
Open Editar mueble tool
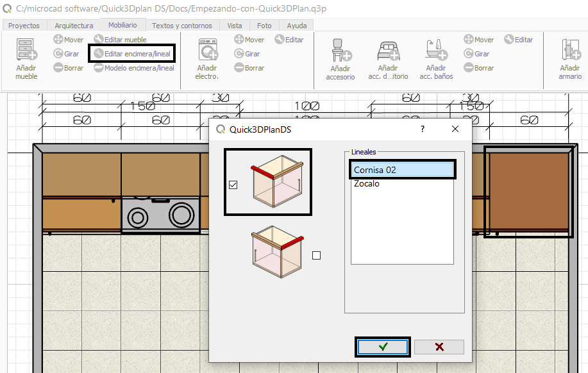tap(121, 39)
